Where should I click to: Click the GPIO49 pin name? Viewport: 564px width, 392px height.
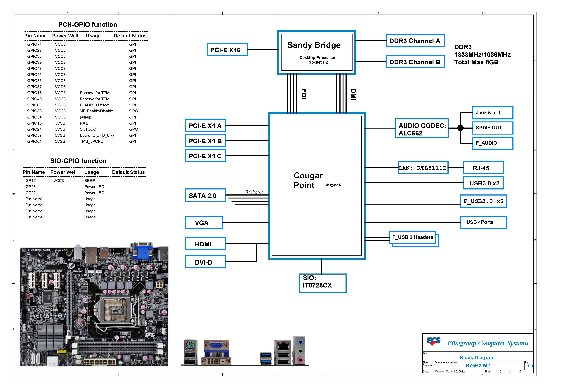34,99
